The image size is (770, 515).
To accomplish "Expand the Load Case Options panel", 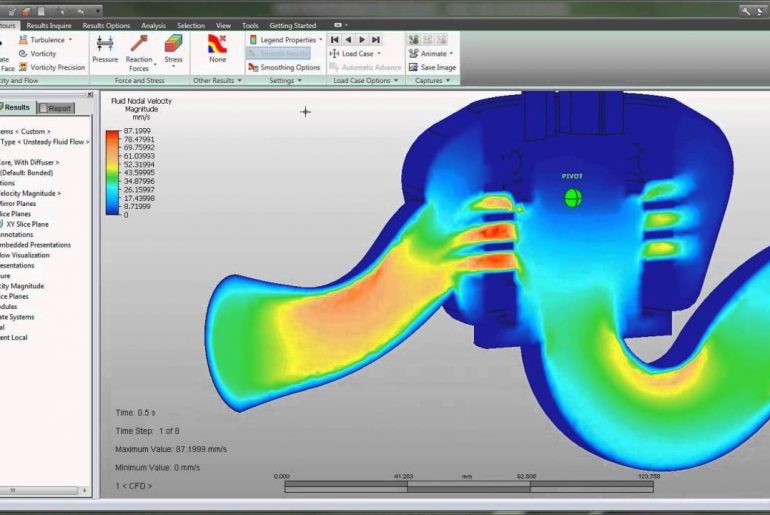I will (365, 80).
